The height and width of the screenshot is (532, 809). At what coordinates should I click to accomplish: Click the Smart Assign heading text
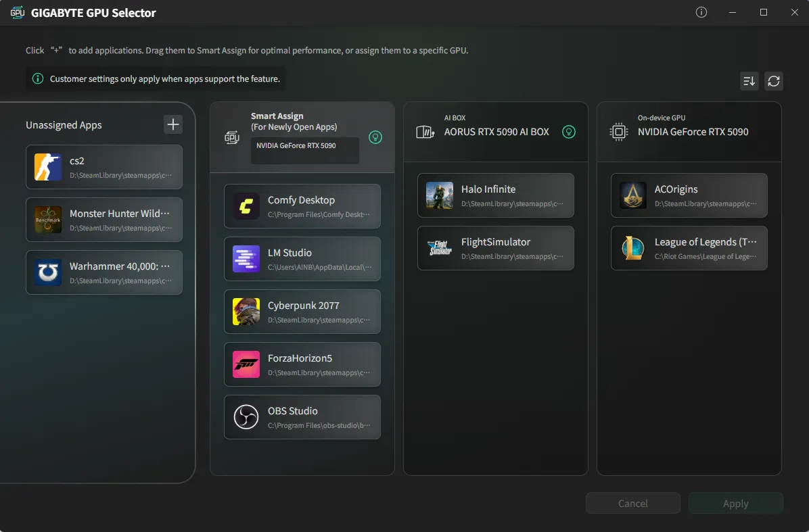click(x=277, y=116)
